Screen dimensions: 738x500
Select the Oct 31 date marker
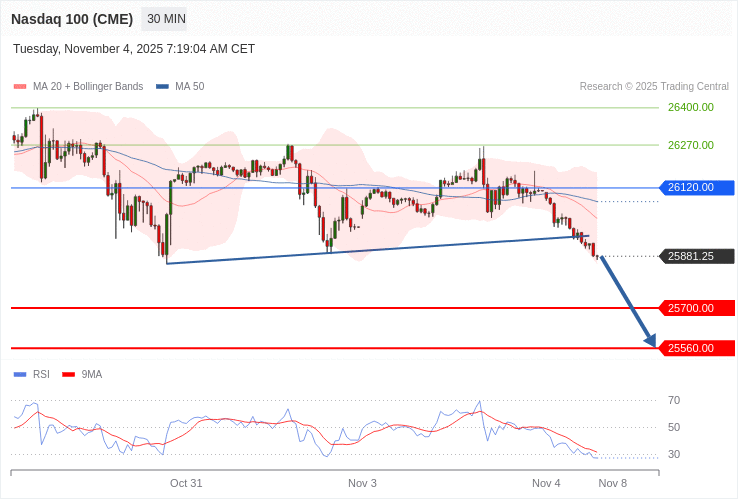coord(186,483)
